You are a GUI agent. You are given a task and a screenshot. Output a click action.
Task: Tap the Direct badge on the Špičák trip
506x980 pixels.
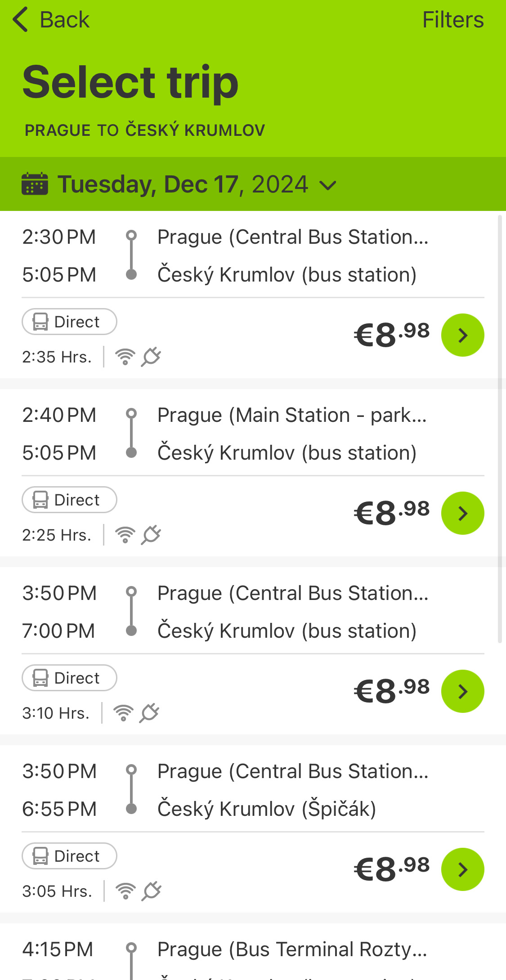tap(69, 856)
